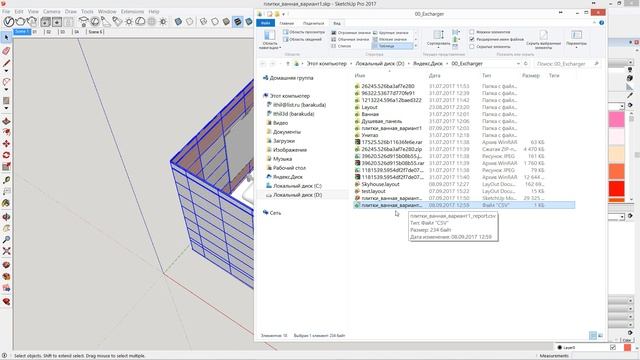640x360 pixels.
Task: Select the Table details view layout
Action: [392, 46]
